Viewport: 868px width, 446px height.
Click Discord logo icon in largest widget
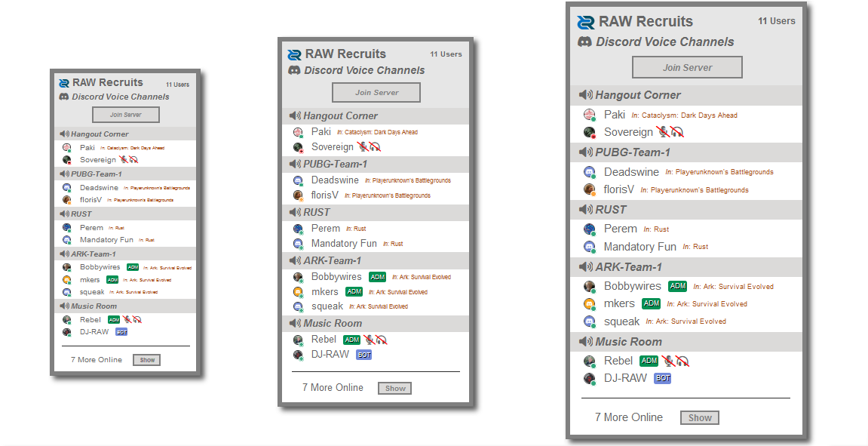pos(584,42)
